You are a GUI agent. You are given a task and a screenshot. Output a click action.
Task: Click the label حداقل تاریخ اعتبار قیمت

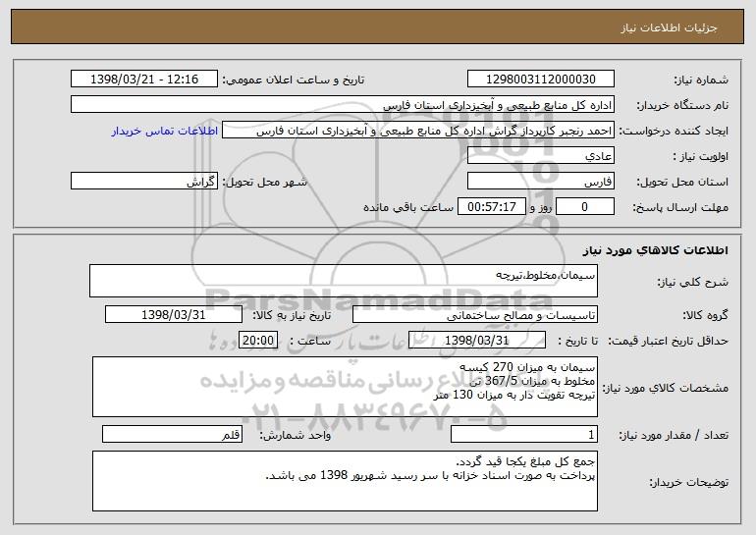click(669, 342)
